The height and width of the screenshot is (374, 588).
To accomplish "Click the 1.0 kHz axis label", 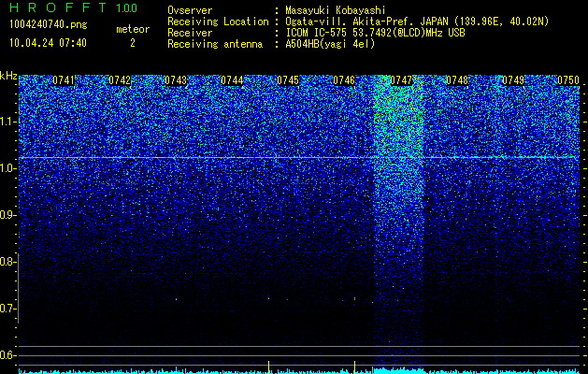I will (x=7, y=168).
